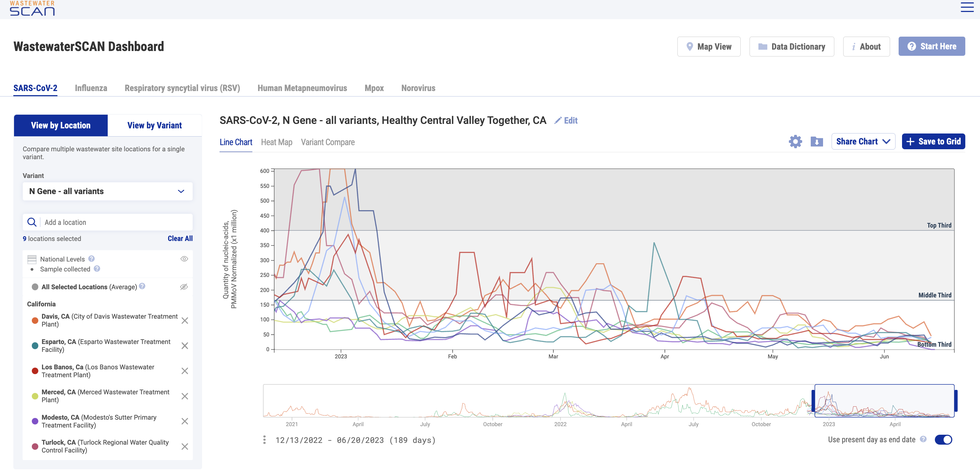The image size is (980, 471).
Task: Click the chart settings gear icon
Action: [x=795, y=142]
